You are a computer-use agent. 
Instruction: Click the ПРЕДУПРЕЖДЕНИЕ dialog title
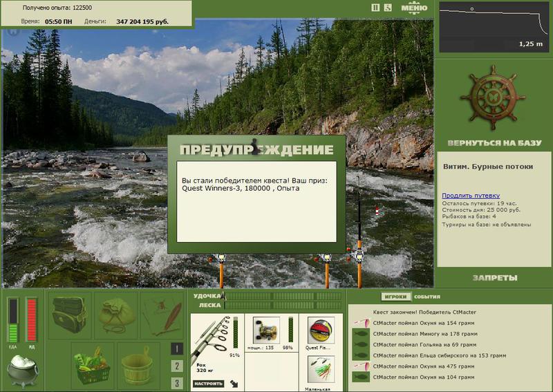tap(256, 149)
